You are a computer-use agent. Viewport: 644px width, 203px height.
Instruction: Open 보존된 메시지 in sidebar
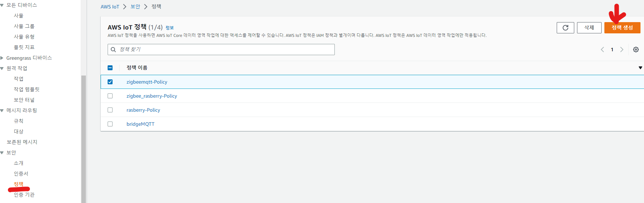coord(22,142)
